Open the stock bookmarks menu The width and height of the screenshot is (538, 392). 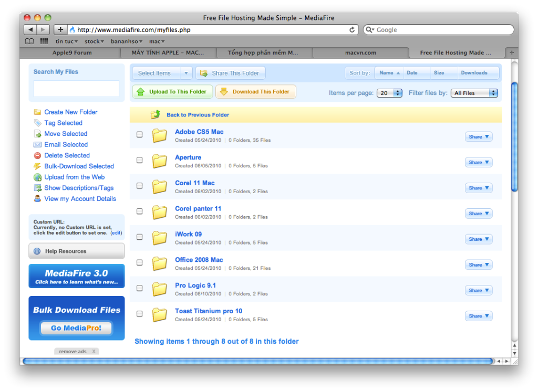pos(94,41)
